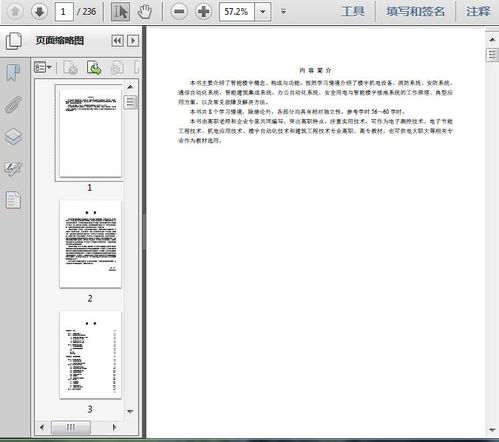Click the document vertical scroll handle

point(492,55)
